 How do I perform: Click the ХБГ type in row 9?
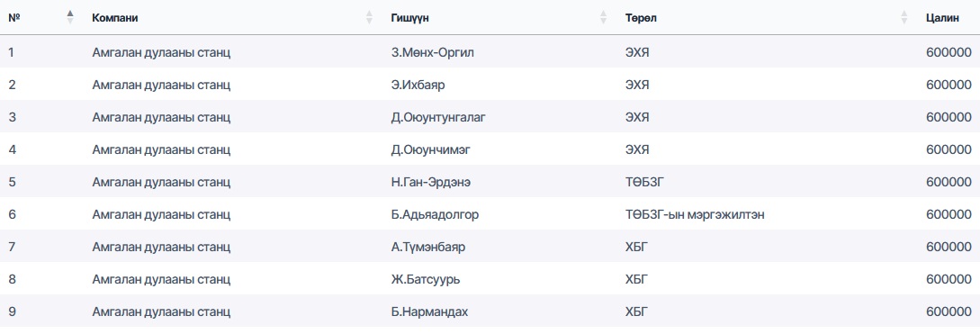click(x=637, y=312)
